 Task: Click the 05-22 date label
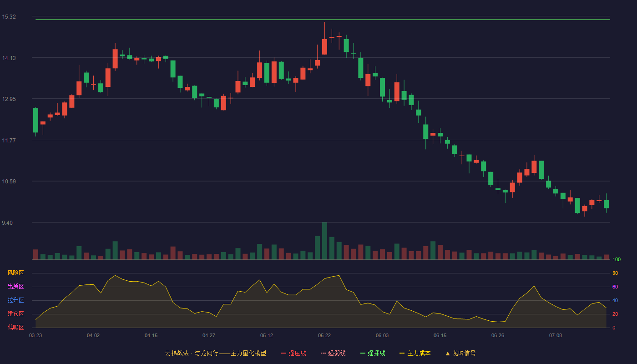pyautogui.click(x=324, y=335)
